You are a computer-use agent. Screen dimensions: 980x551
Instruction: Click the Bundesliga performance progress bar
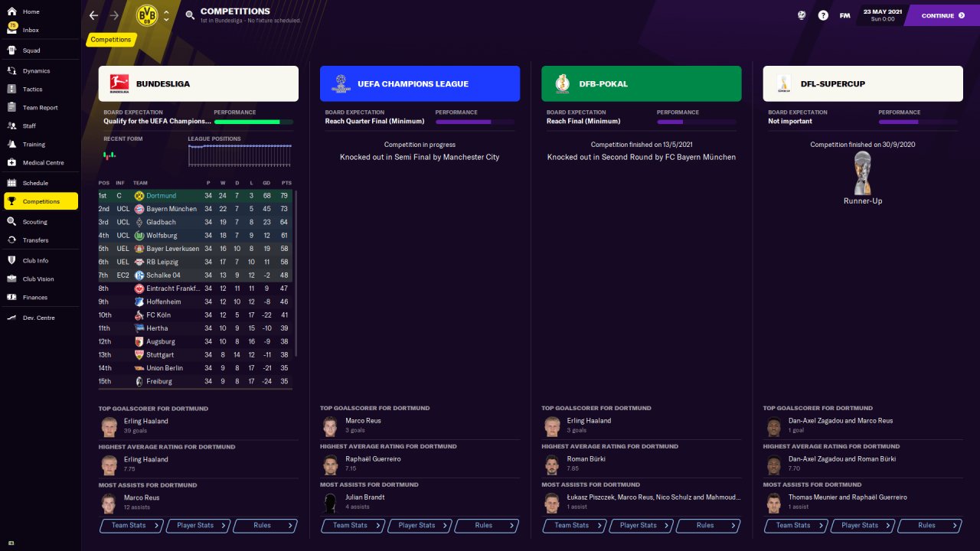click(253, 122)
